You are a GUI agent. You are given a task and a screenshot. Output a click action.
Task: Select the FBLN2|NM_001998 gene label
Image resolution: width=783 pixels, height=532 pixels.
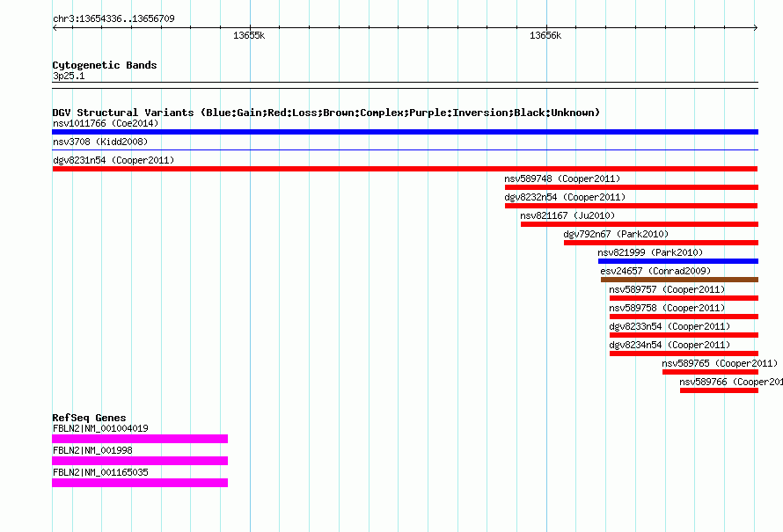[92, 450]
